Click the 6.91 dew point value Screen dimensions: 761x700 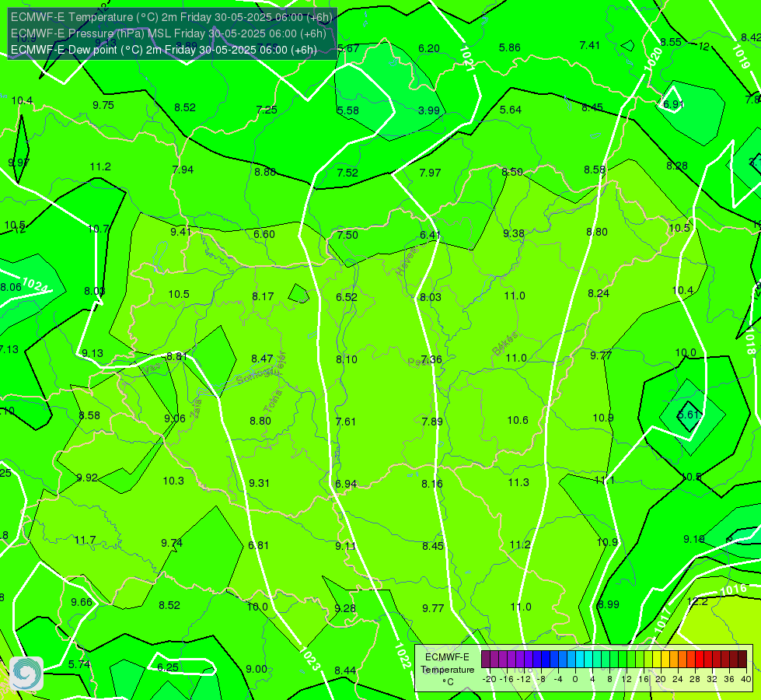[674, 104]
